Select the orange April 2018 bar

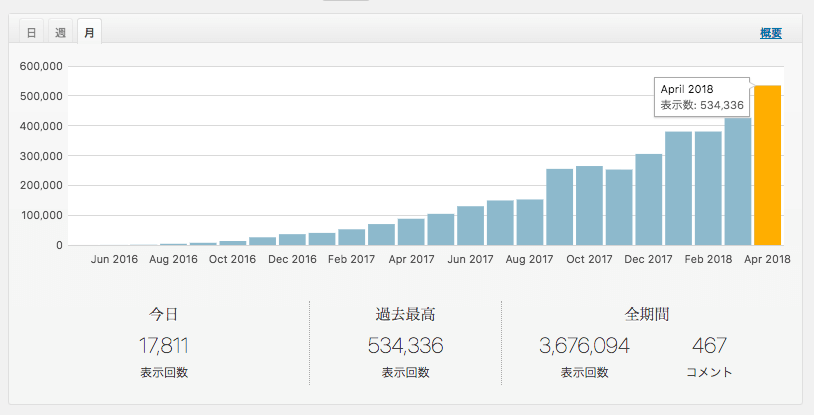pyautogui.click(x=767, y=165)
